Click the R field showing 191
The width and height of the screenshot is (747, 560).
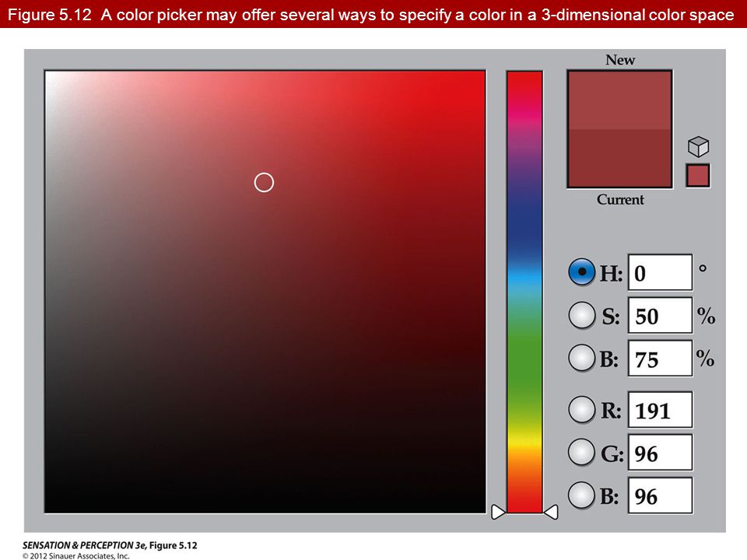coord(661,410)
